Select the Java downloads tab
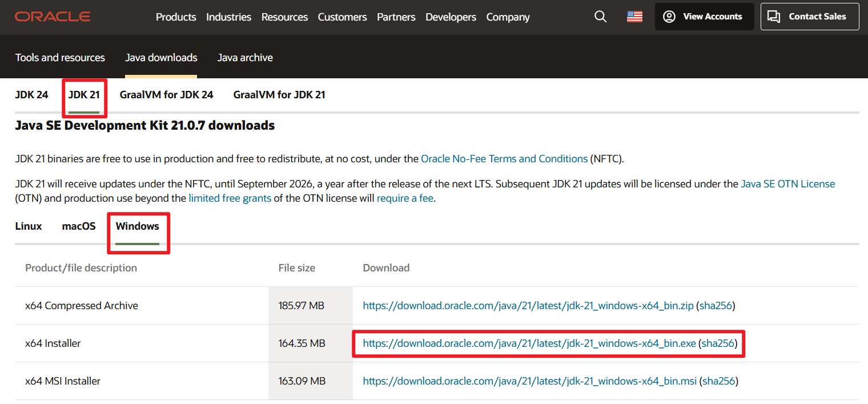Screen dimensions: 868x404 coord(161,58)
